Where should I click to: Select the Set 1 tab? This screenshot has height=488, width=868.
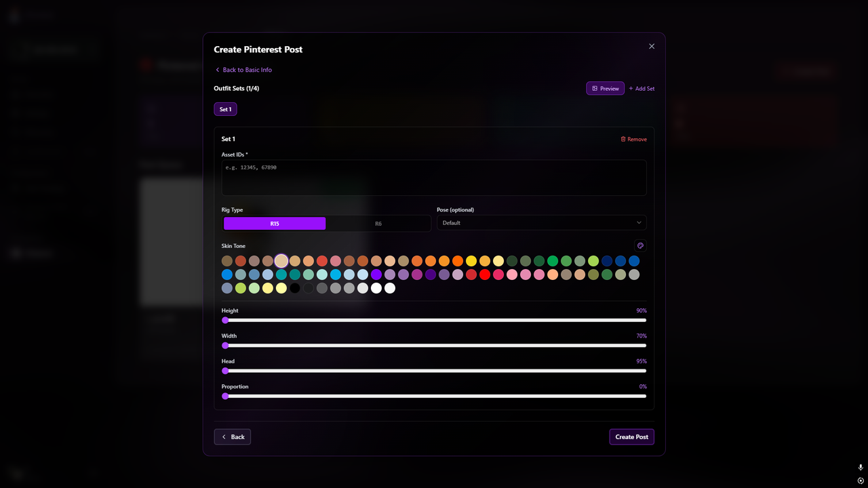tap(225, 109)
